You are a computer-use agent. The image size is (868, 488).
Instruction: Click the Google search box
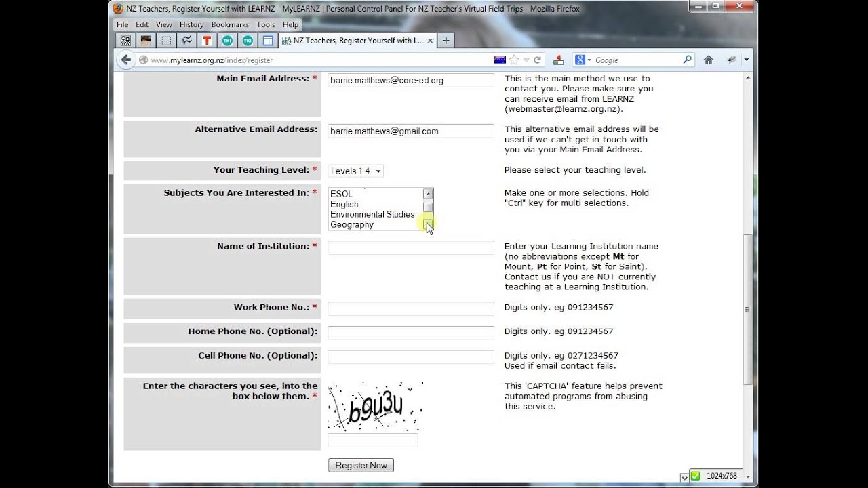tap(637, 60)
